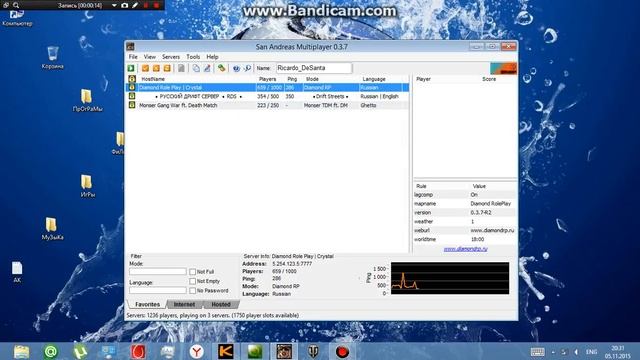Click the worldtime rule row
The width and height of the screenshot is (640, 360).
(465, 240)
